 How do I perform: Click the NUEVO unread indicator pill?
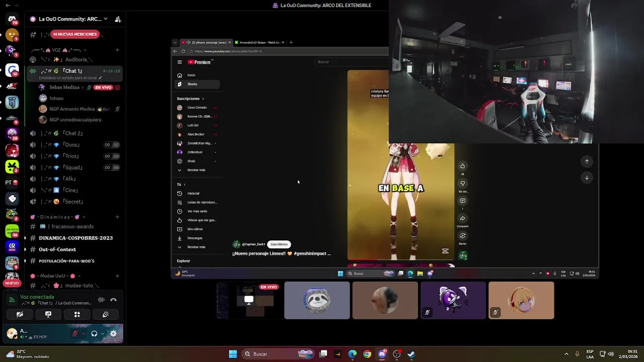pyautogui.click(x=12, y=283)
